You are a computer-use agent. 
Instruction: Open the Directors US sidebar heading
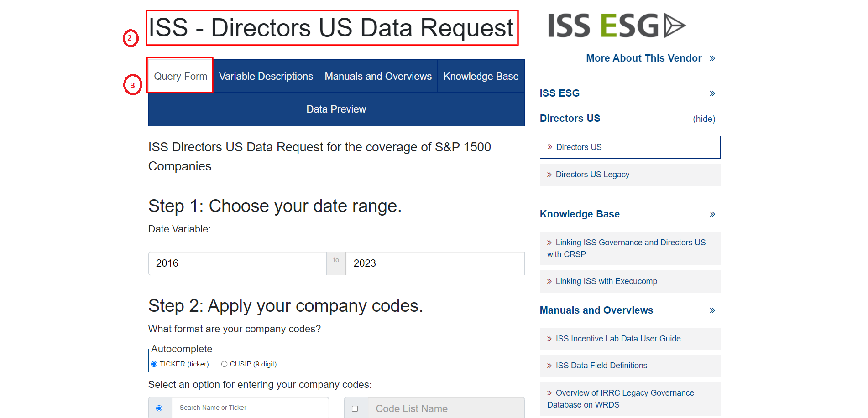tap(570, 119)
